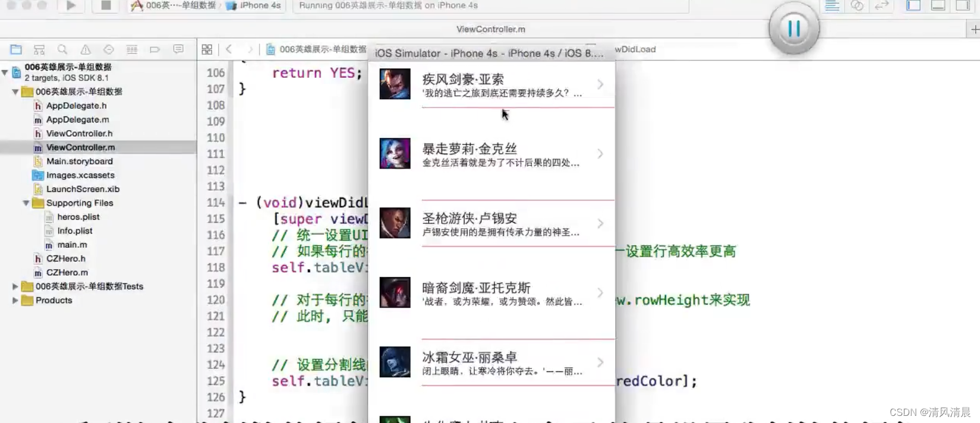This screenshot has width=980, height=423.
Task: Select the ViewController.m tab title
Action: coord(491,29)
